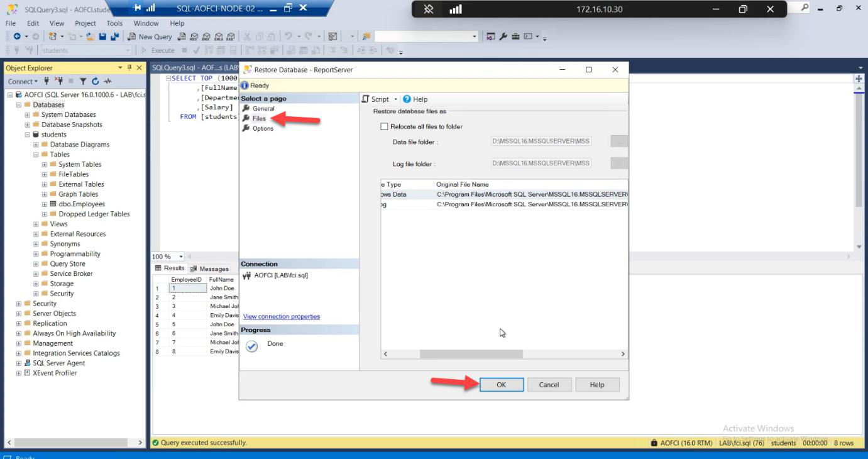Image resolution: width=868 pixels, height=459 pixels.
Task: Expand the Always On High Availability node
Action: pyautogui.click(x=19, y=333)
